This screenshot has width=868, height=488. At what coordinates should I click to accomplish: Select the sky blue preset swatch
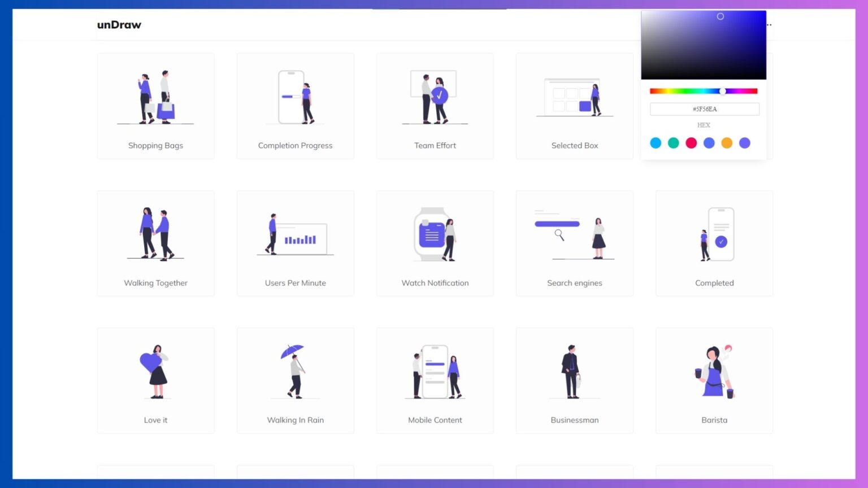click(656, 143)
